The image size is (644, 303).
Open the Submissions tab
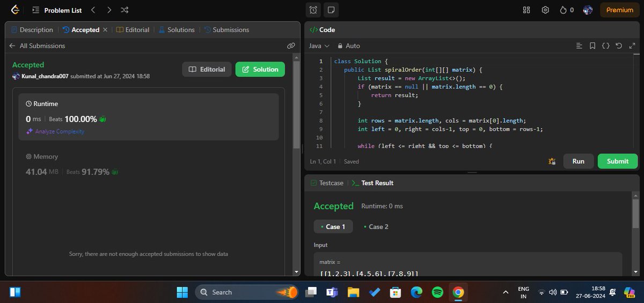pos(226,30)
